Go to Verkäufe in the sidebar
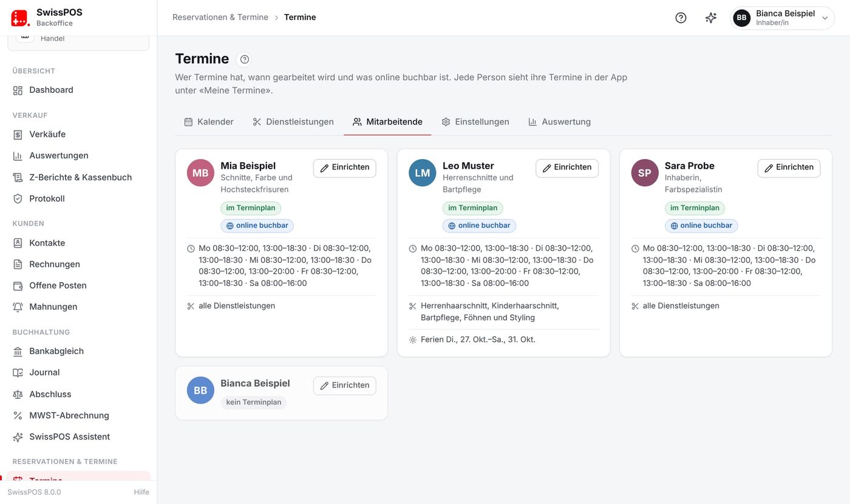Viewport: 850px width, 504px height. 78,134
